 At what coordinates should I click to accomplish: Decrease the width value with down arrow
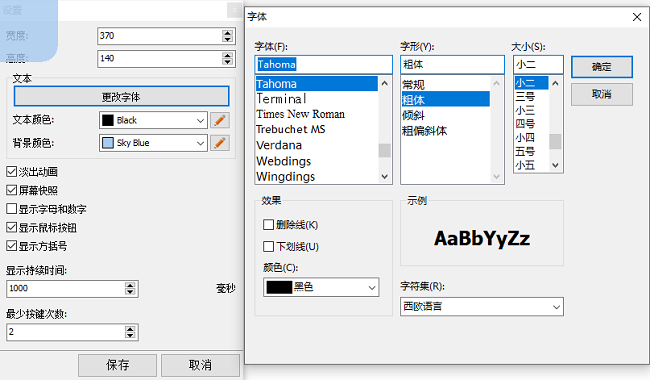[x=227, y=39]
